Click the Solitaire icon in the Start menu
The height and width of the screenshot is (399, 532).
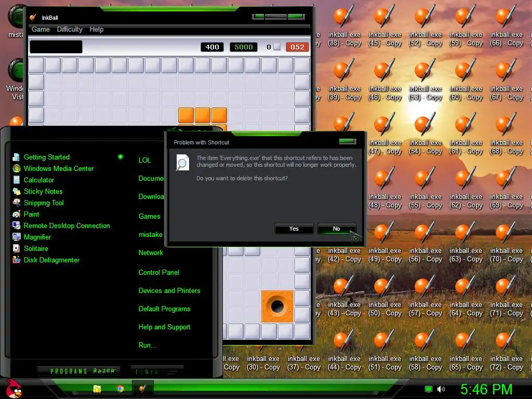click(x=16, y=248)
